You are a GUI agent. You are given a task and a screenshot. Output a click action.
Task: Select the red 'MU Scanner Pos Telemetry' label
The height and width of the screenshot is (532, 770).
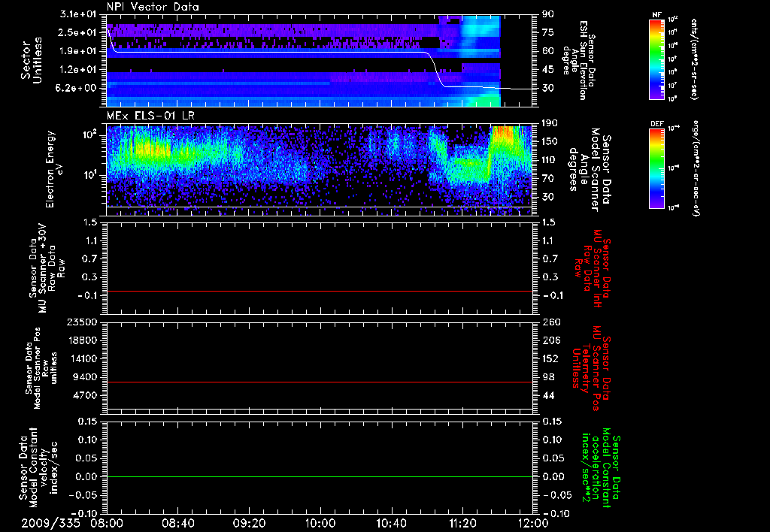pyautogui.click(x=591, y=368)
